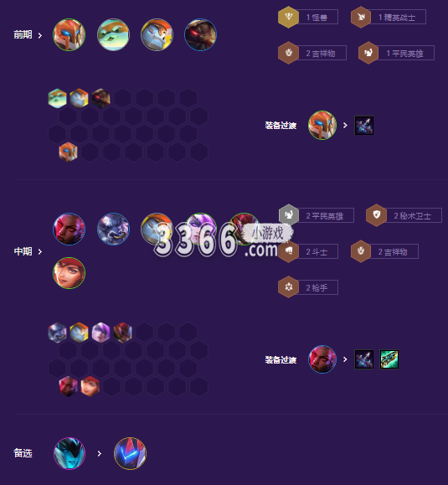448x485 pixels.
Task: Expand the 中期 section arrow
Action: click(40, 252)
